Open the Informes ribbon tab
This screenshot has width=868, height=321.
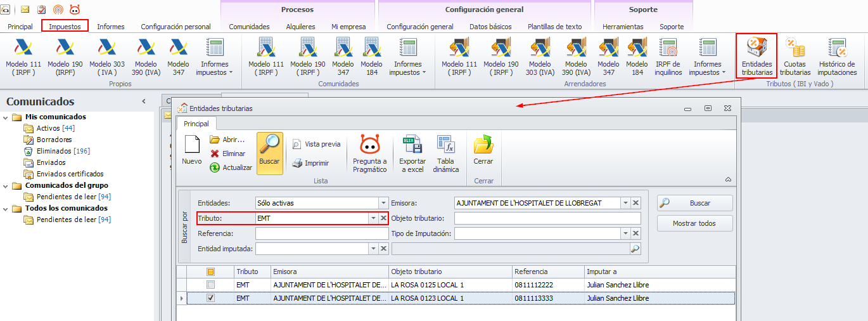[111, 27]
